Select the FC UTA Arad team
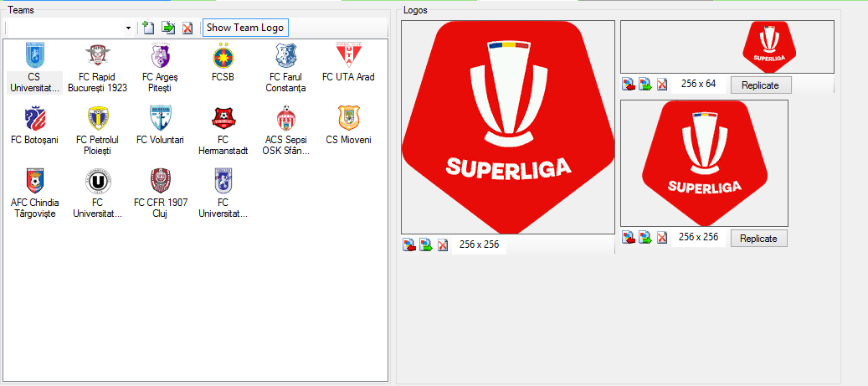This screenshot has height=386, width=868. [x=349, y=63]
